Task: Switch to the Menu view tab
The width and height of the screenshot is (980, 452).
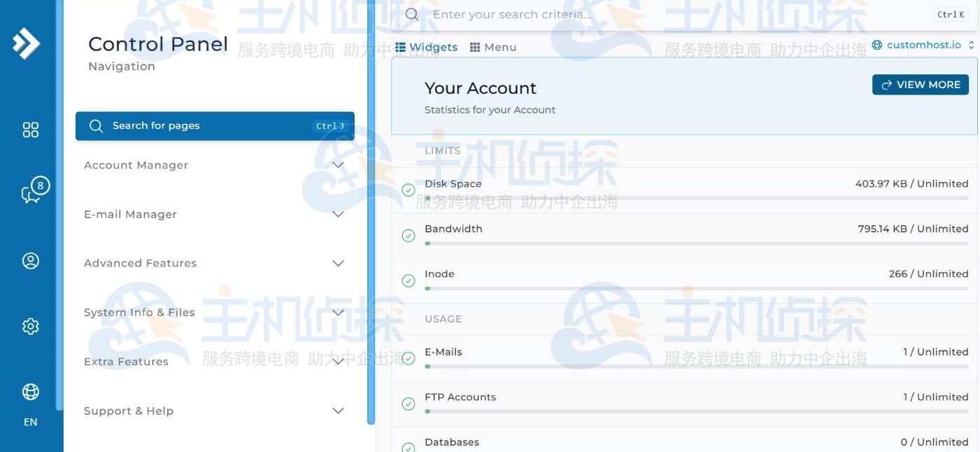Action: tap(493, 47)
